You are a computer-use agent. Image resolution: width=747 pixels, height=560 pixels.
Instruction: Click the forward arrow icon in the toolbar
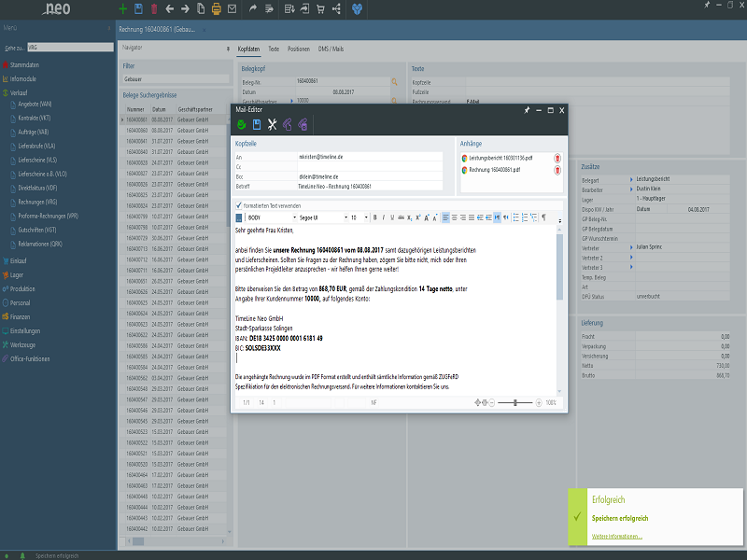(186, 9)
